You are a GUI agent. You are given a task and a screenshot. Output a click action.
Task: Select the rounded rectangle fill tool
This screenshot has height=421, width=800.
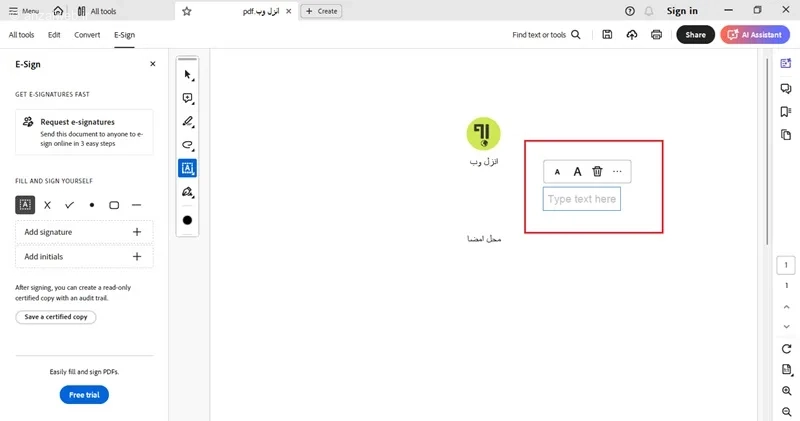click(114, 205)
